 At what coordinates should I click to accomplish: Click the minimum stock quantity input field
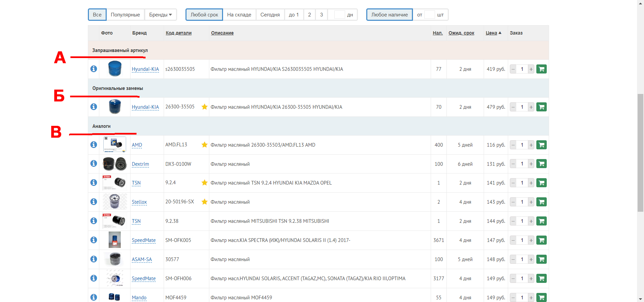coord(429,15)
